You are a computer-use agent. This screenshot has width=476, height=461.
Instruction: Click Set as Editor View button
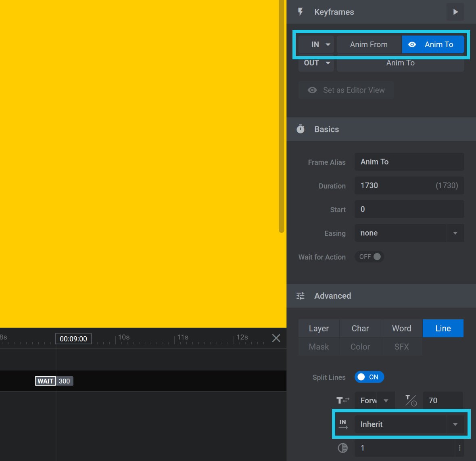pyautogui.click(x=346, y=90)
